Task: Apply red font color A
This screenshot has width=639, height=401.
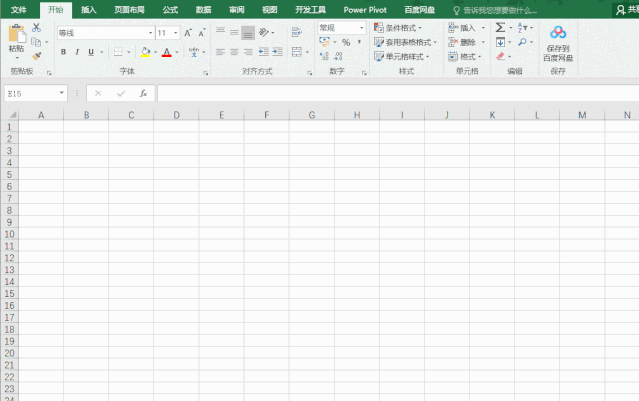Action: pos(167,52)
